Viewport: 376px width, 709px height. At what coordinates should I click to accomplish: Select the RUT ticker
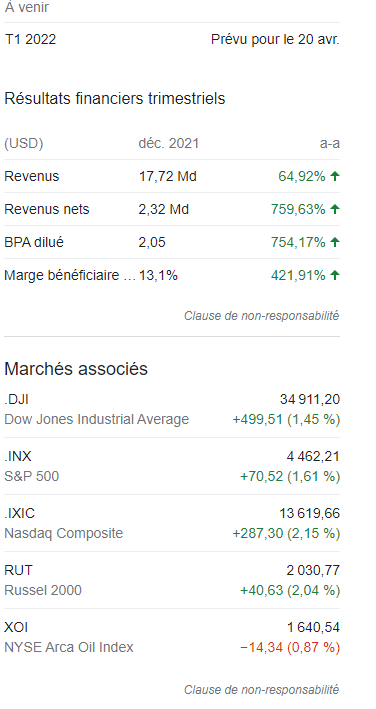pos(19,571)
